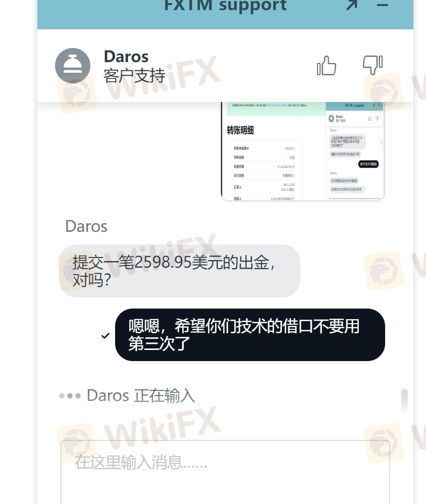Image resolution: width=426 pixels, height=504 pixels.
Task: Open the shared transfer details screenshot
Action: point(303,152)
